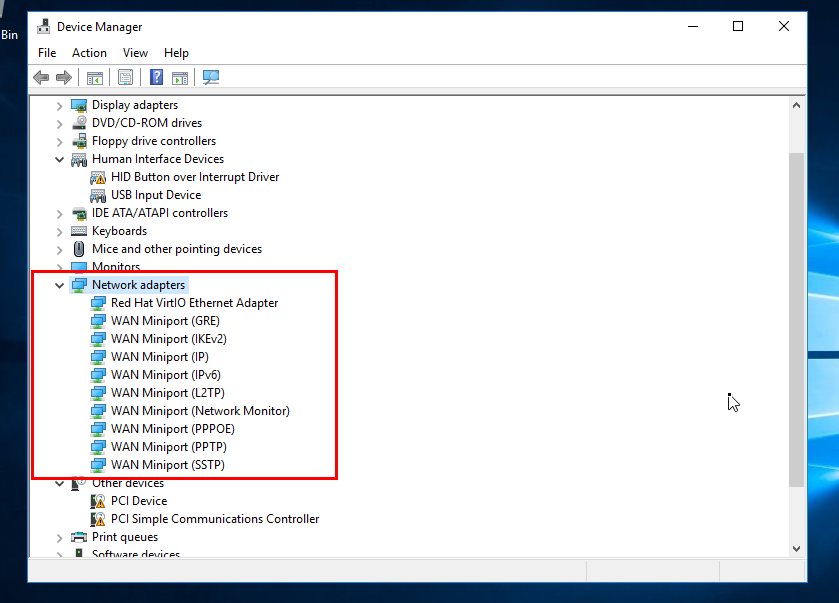Click the Back arrow toolbar icon

pos(41,78)
